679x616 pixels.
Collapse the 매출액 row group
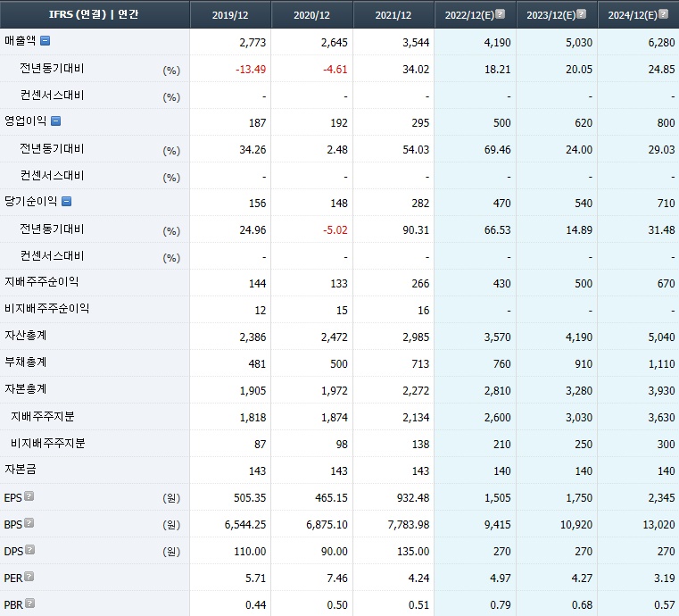coord(45,41)
